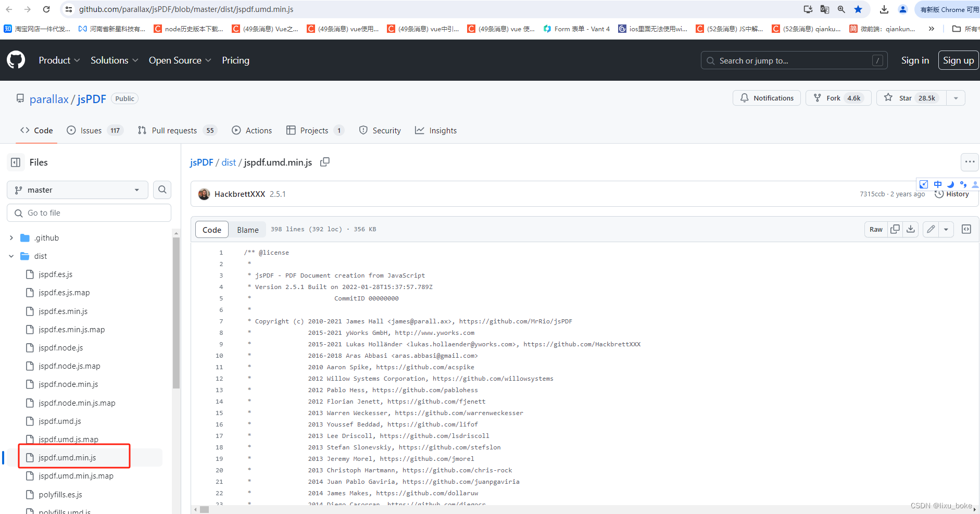Screen dimensions: 980x514
Task: Open the Form 表单 - Vant 4 bookmark
Action: pyautogui.click(x=576, y=29)
